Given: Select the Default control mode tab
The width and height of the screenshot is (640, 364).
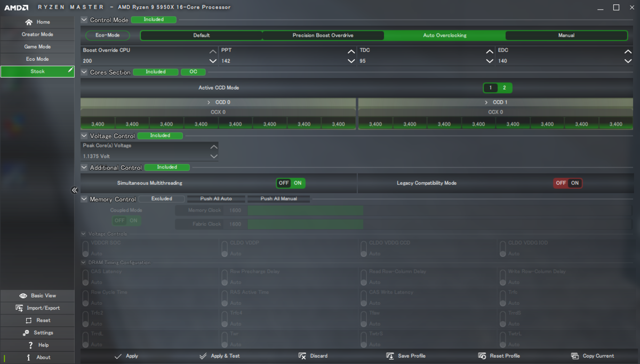Looking at the screenshot, I should [202, 35].
